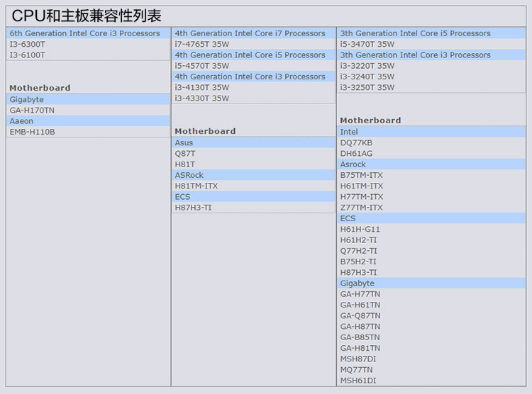The width and height of the screenshot is (532, 394).
Task: Click the i5-4570T 35W row
Action: tap(253, 66)
